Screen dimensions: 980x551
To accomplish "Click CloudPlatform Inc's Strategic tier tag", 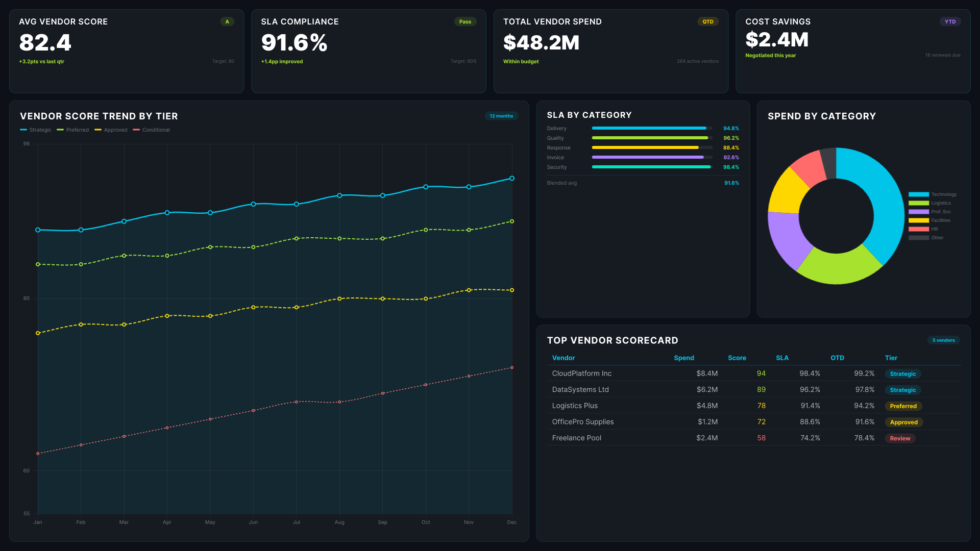I will [x=903, y=374].
